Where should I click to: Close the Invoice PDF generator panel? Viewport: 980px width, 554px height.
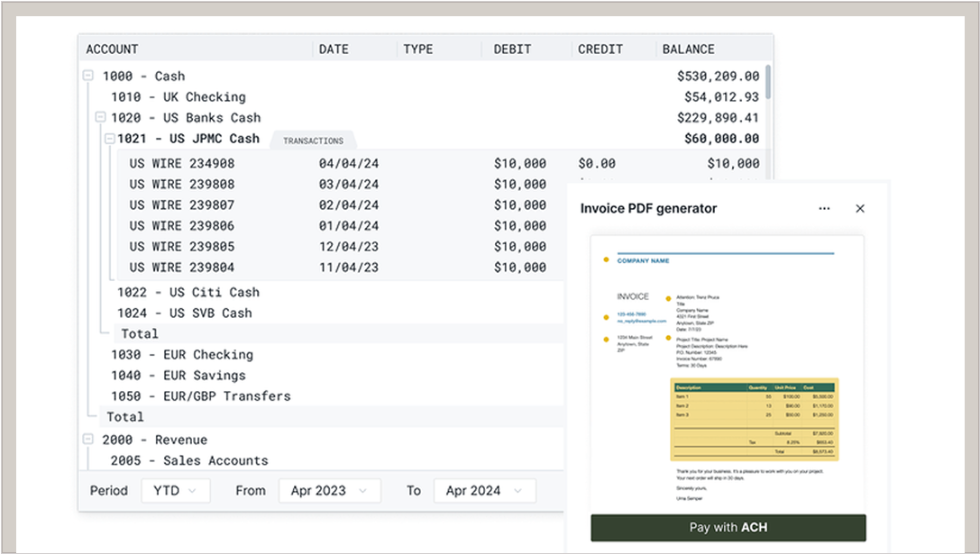click(860, 209)
